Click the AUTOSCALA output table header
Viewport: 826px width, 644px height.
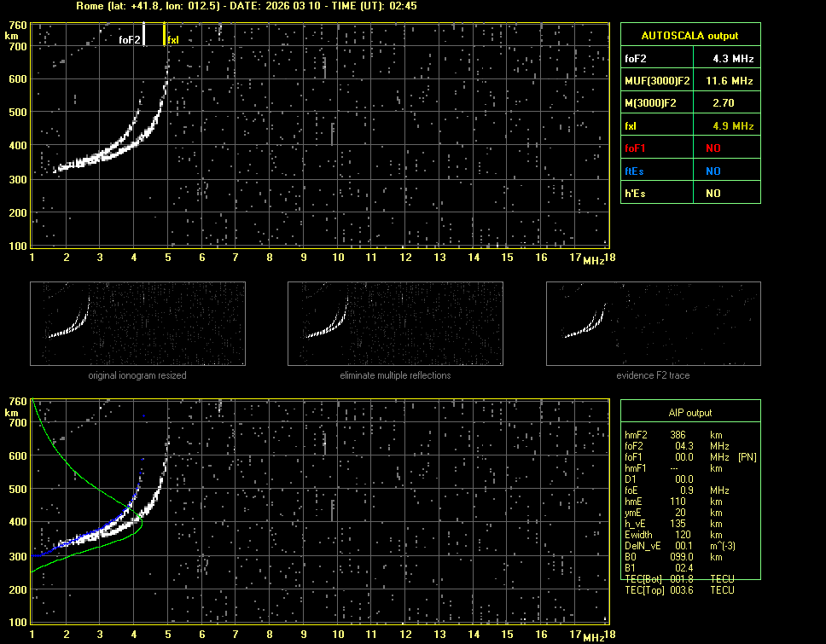pos(689,36)
